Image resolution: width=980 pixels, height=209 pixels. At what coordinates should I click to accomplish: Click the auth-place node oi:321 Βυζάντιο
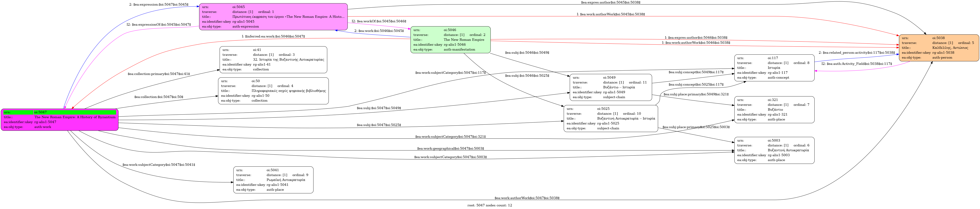point(774,110)
